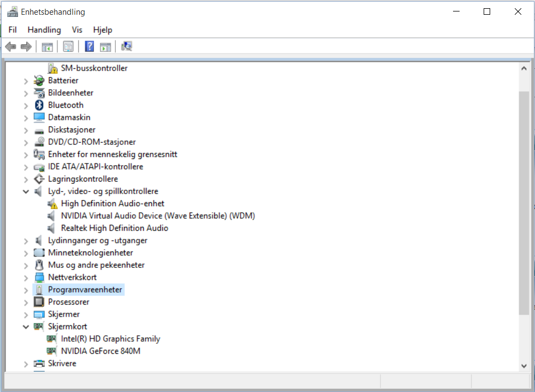The width and height of the screenshot is (535, 392).
Task: Open the Handling menu
Action: (x=44, y=30)
